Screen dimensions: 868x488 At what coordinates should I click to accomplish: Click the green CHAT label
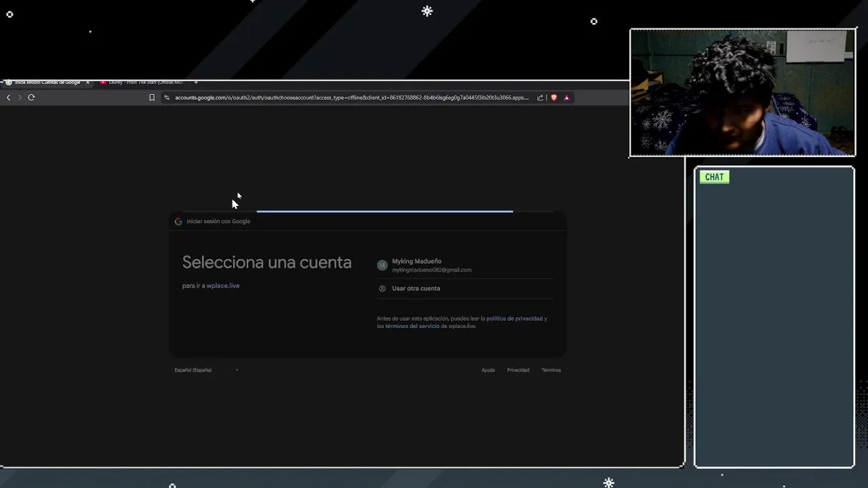tap(714, 177)
